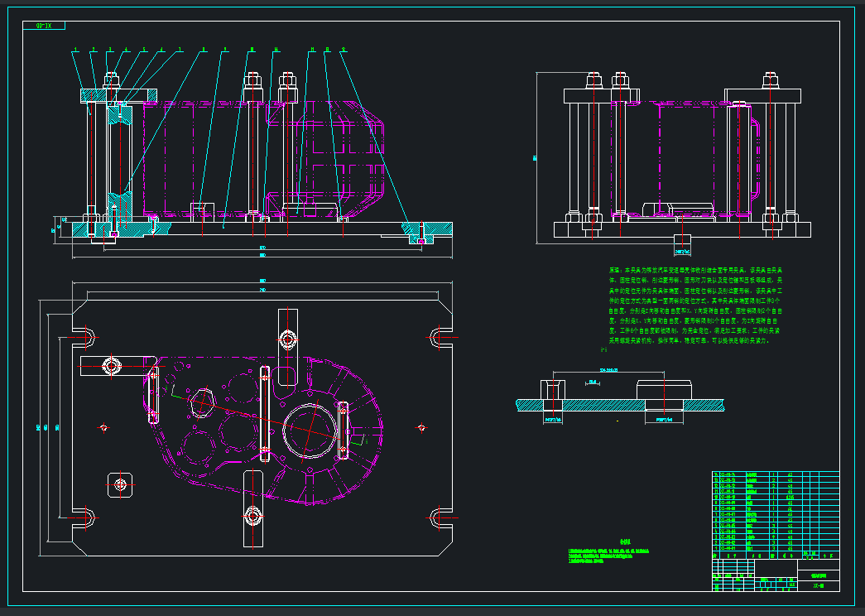
Task: Select the upper-left U-slot of the base plate
Action: pos(85,337)
